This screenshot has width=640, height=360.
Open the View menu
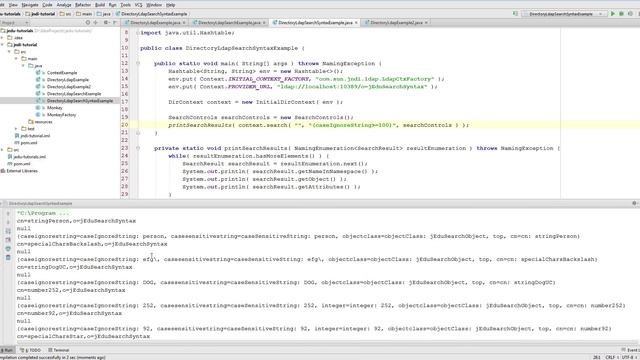pyautogui.click(x=13, y=5)
